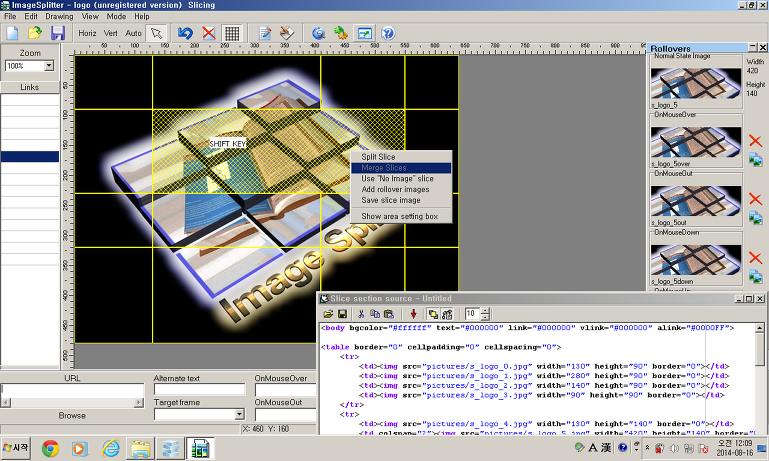Click the Copy icon in source window
This screenshot has height=461, width=769.
pyautogui.click(x=375, y=314)
